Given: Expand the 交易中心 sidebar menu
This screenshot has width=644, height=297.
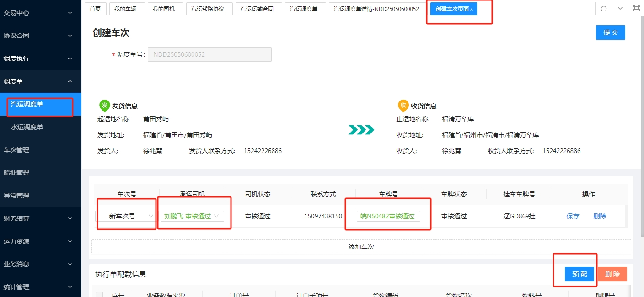Looking at the screenshot, I should 41,13.
